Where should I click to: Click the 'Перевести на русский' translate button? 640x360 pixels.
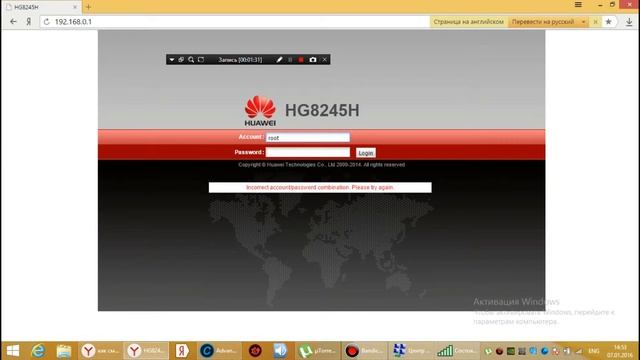click(x=543, y=22)
